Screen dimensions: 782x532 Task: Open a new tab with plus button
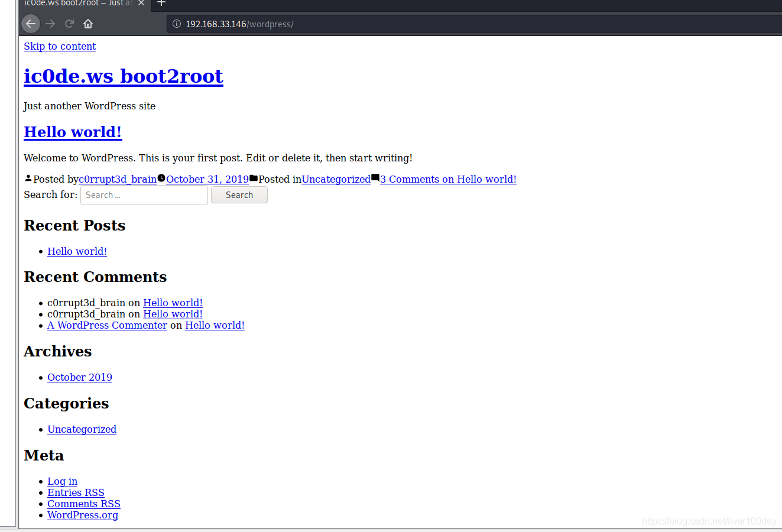pyautogui.click(x=161, y=3)
